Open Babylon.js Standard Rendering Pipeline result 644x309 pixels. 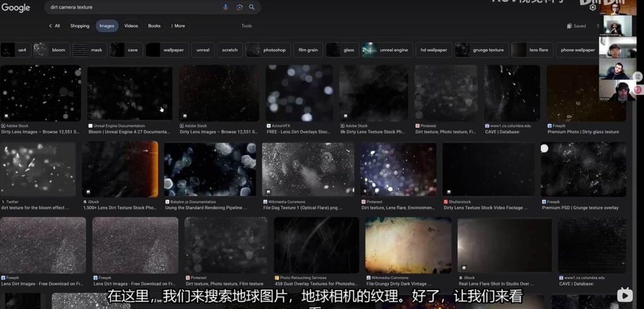[210, 169]
